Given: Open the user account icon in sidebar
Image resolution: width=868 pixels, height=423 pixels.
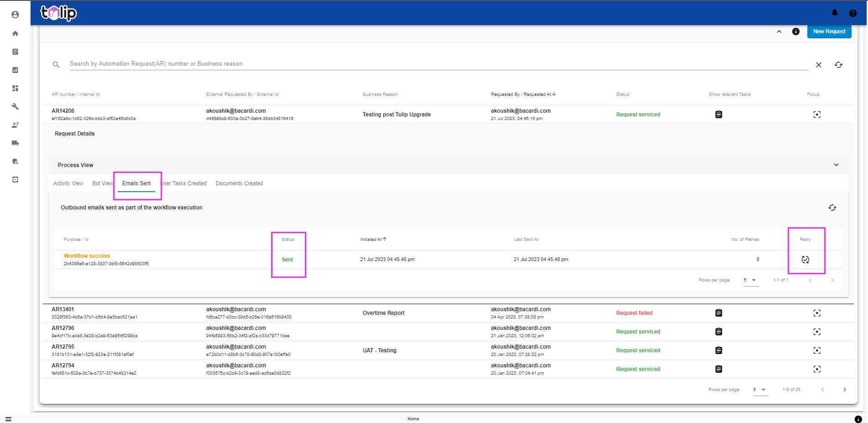Looking at the screenshot, I should click(x=15, y=15).
